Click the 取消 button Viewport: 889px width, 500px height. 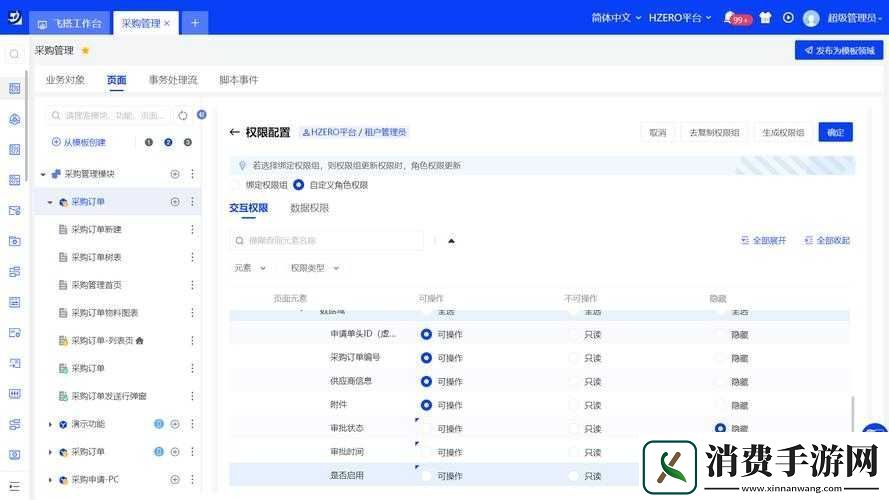click(x=658, y=132)
